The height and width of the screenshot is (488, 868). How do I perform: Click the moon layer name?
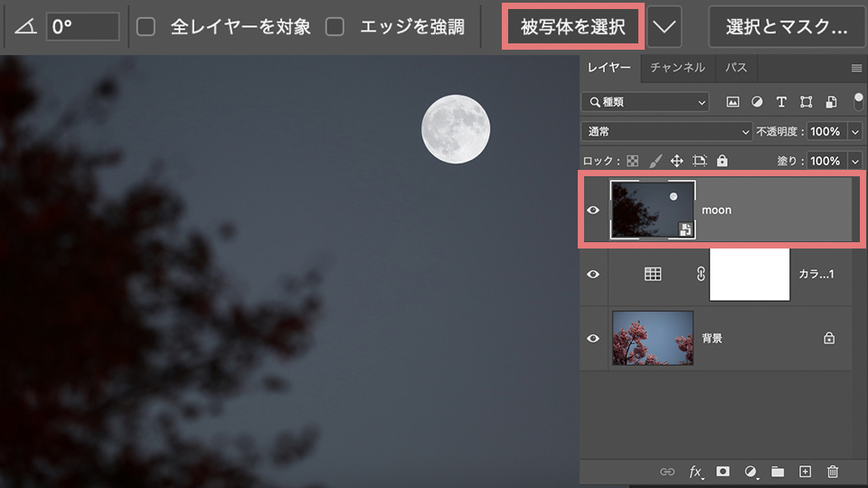pyautogui.click(x=716, y=211)
